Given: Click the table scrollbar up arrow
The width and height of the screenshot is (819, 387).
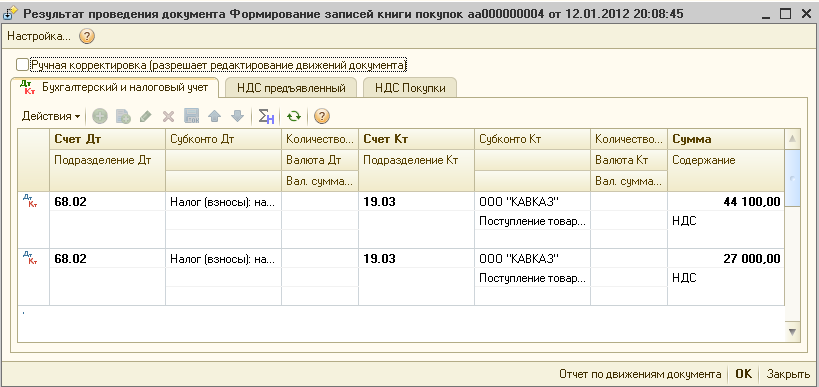Looking at the screenshot, I should pos(792,139).
